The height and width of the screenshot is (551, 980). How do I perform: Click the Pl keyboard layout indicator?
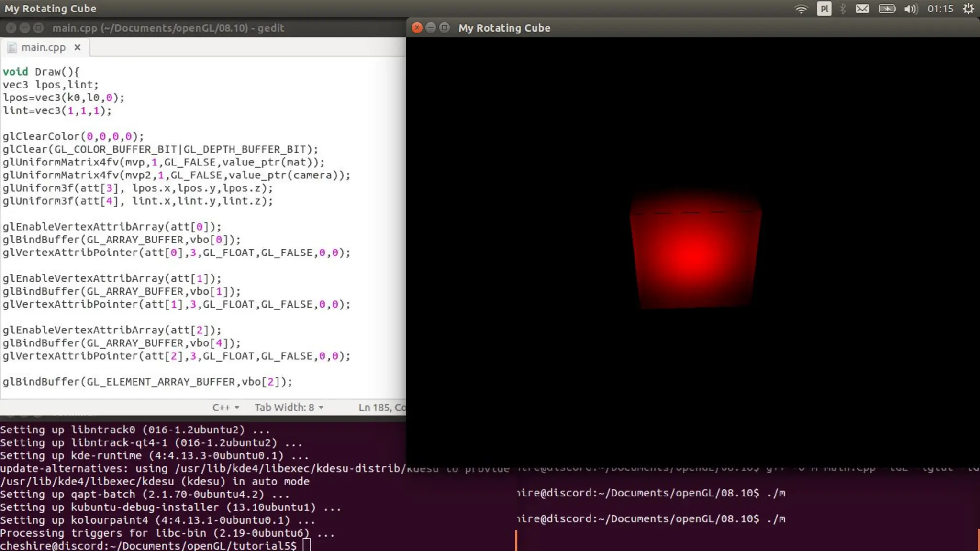tap(824, 9)
